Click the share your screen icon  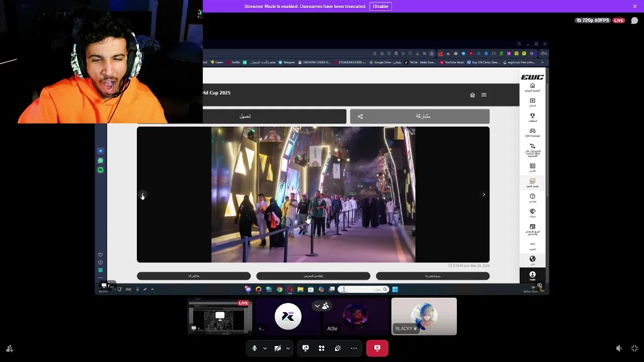click(305, 348)
